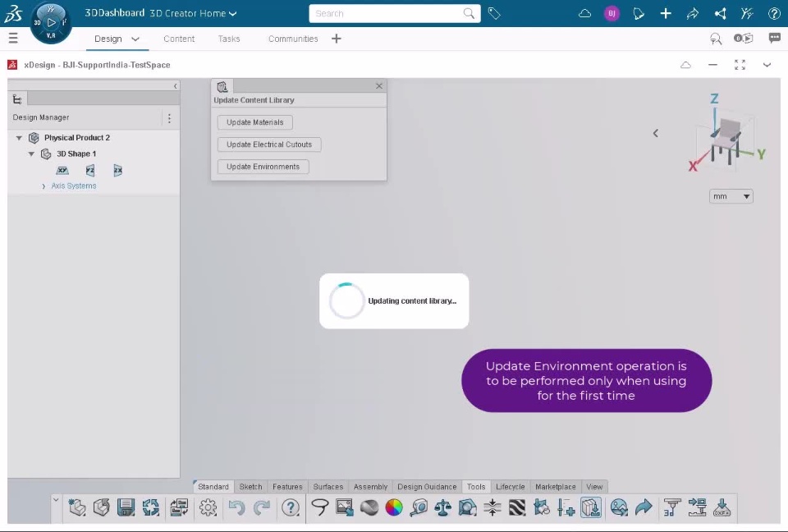Screen dimensions: 788x532
Task: Click the Undo arrow icon
Action: coord(236,507)
